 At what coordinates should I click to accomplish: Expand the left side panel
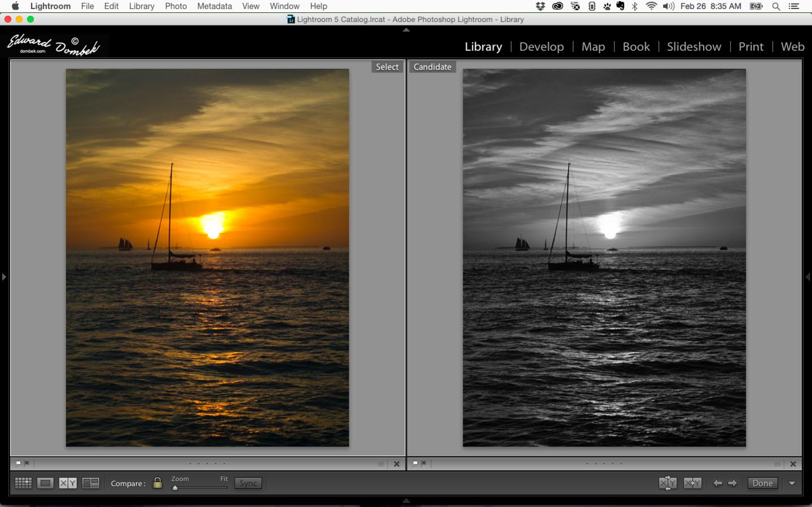(4, 277)
